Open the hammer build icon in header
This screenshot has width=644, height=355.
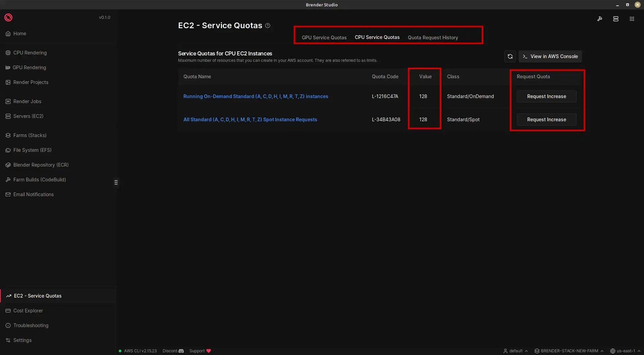tap(600, 19)
